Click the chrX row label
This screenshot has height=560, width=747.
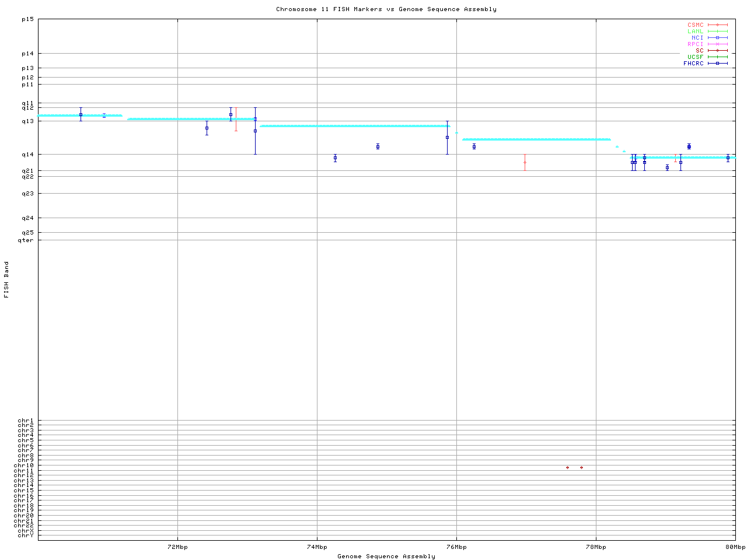coord(26,531)
